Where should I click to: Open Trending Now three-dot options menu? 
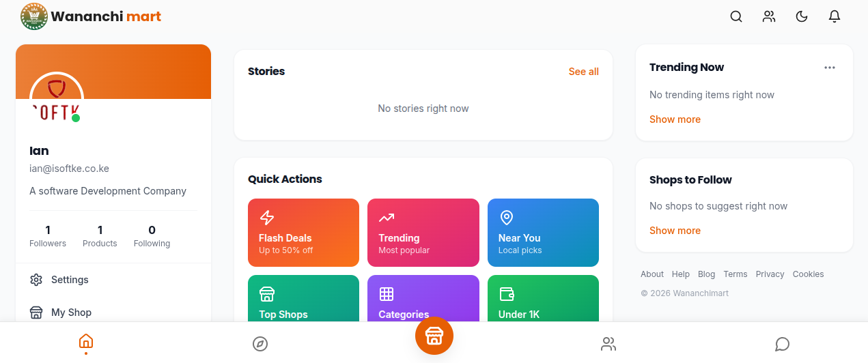830,68
